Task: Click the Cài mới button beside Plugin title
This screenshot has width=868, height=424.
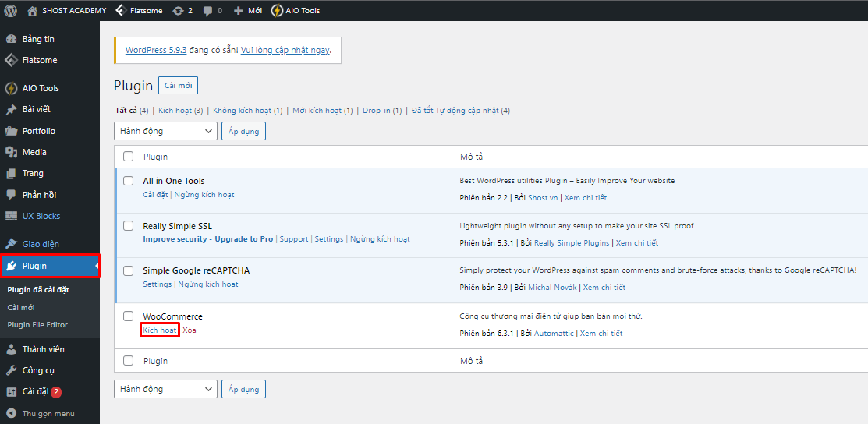Action: [178, 86]
